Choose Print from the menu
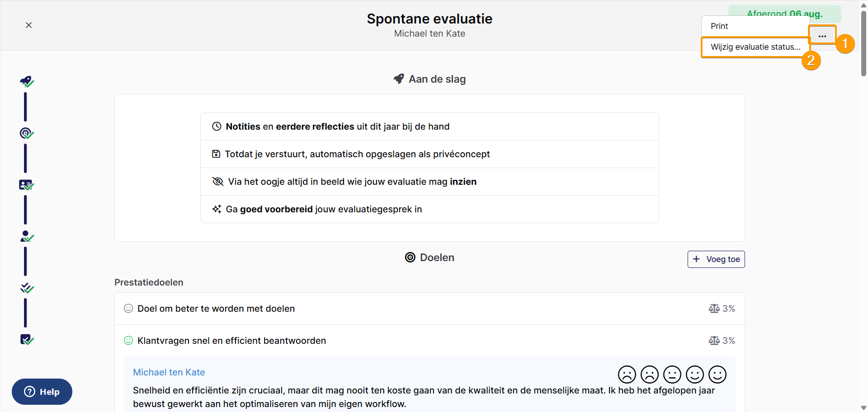 (x=755, y=26)
